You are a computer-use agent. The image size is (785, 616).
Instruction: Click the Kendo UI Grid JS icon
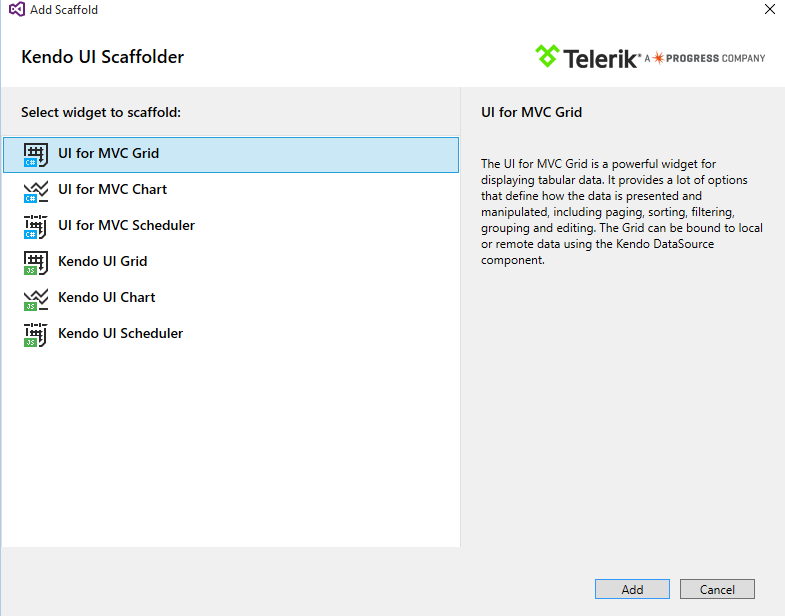pyautogui.click(x=36, y=262)
